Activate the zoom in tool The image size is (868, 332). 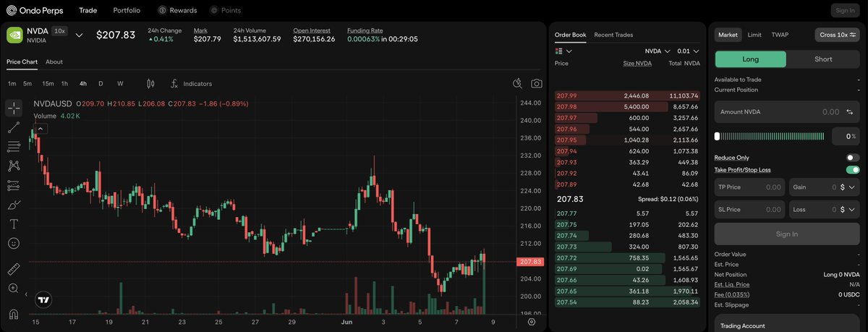pyautogui.click(x=14, y=289)
